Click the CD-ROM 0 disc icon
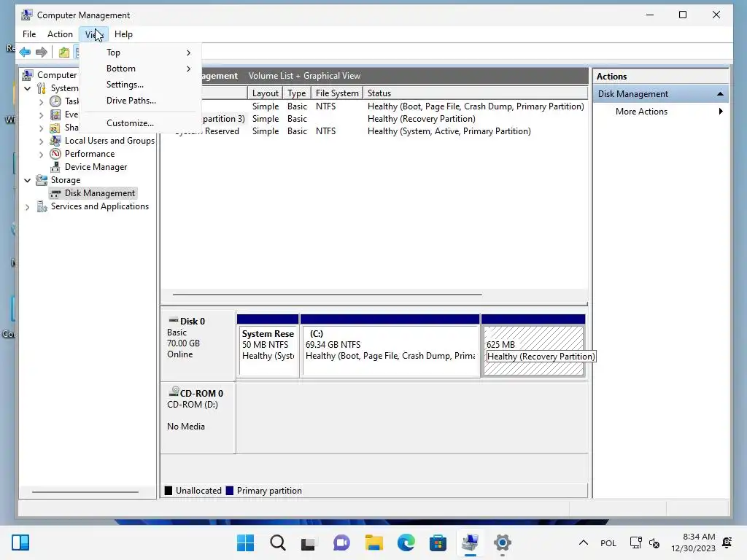Image resolution: width=747 pixels, height=560 pixels. click(174, 392)
